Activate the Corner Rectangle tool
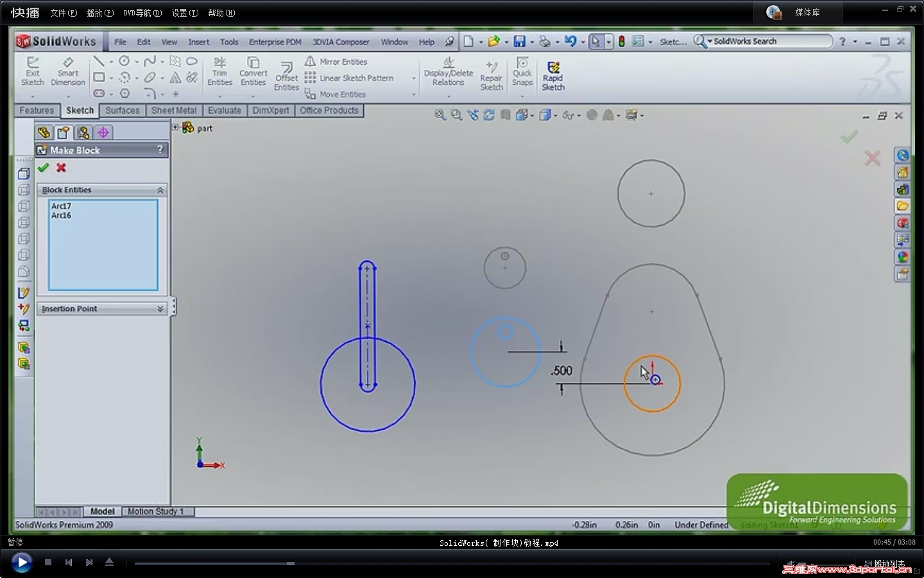The width and height of the screenshot is (924, 578). [99, 78]
